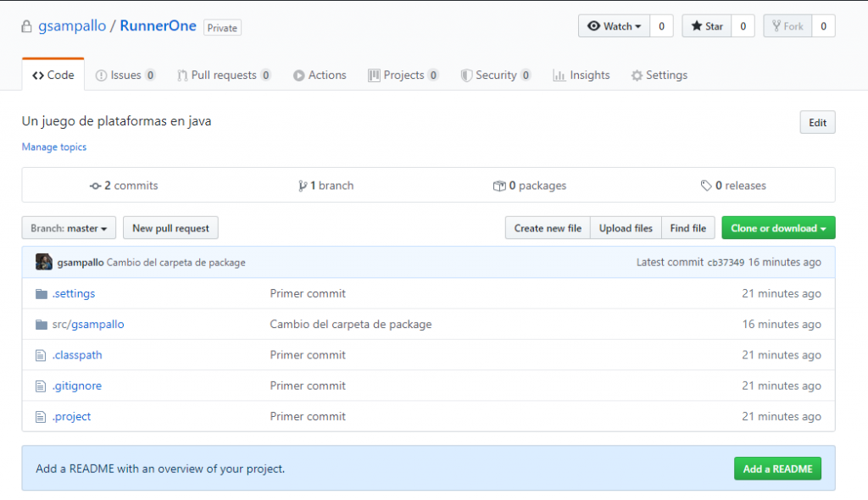Open the RunnerOne repository name link
This screenshot has height=500, width=868.
click(159, 26)
